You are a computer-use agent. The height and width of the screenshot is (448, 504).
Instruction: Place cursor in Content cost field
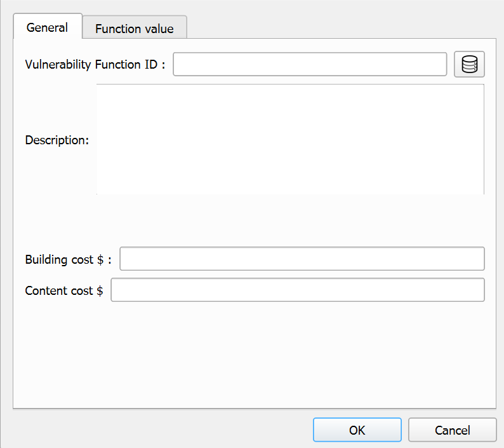(297, 290)
